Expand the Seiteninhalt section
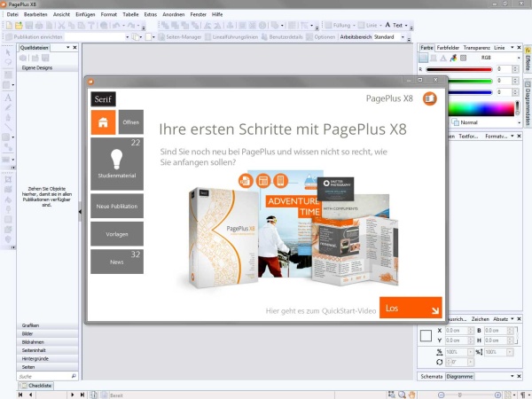Screen dimensions: 532x399 47,350
